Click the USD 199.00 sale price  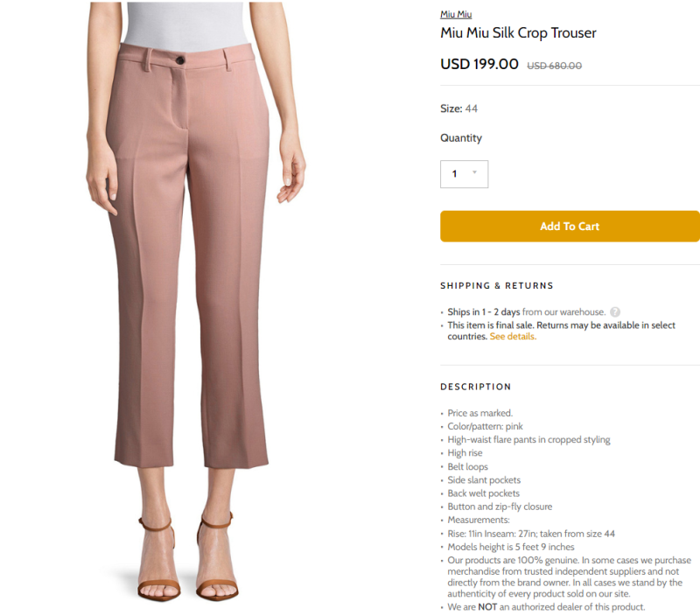479,64
